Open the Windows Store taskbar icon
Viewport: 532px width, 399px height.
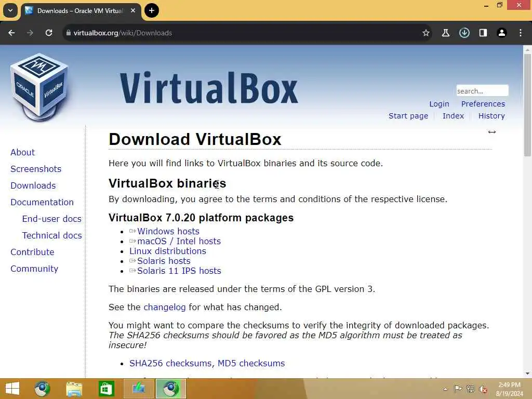(x=106, y=389)
